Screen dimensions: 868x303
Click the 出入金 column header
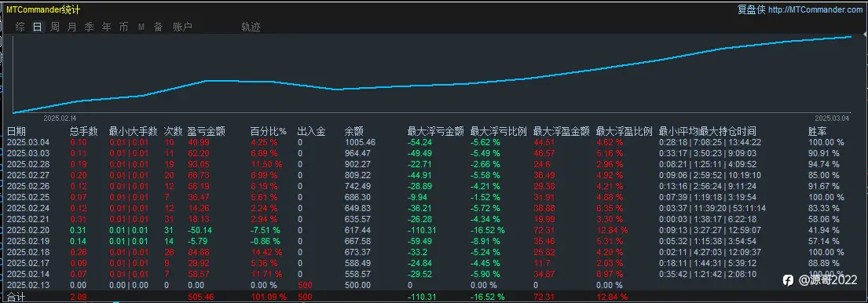pyautogui.click(x=311, y=132)
